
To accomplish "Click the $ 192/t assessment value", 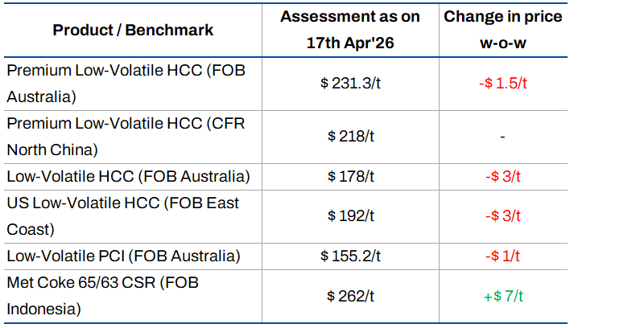I will pos(351,215).
